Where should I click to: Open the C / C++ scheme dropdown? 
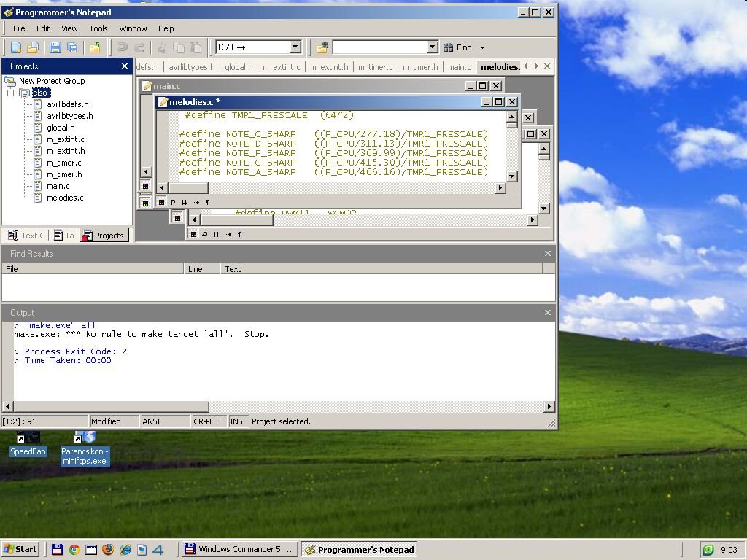click(x=295, y=47)
